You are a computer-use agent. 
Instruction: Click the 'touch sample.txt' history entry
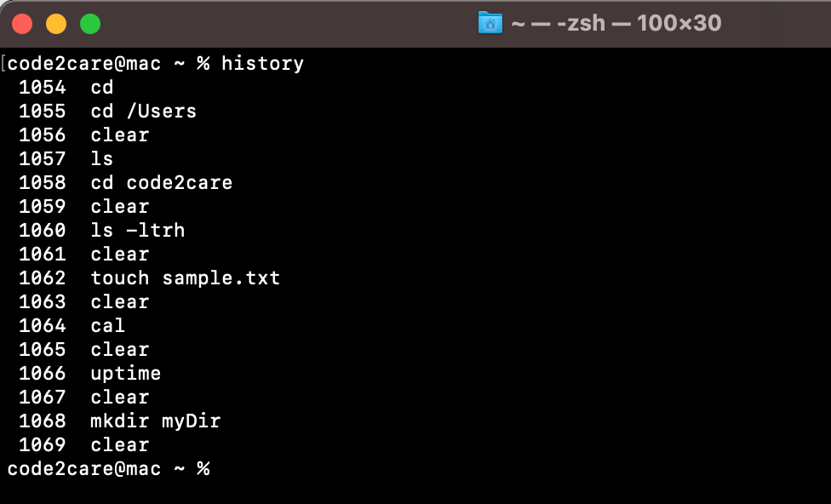(x=184, y=278)
